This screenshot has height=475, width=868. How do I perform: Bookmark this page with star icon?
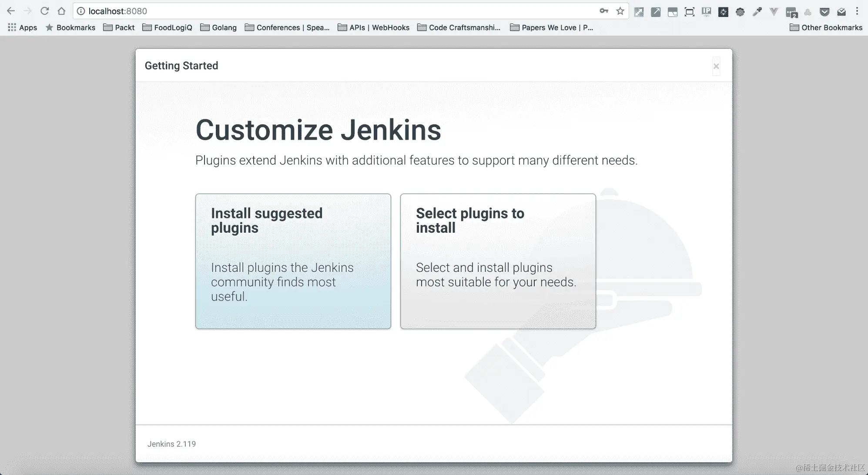(x=620, y=11)
